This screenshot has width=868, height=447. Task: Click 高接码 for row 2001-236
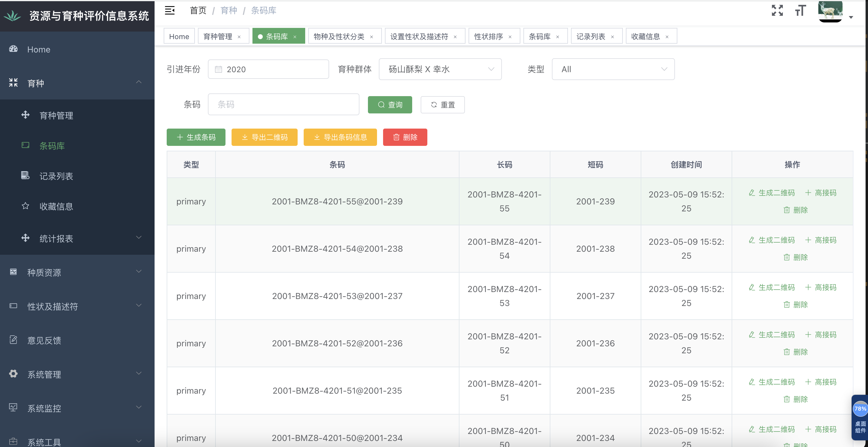point(820,334)
